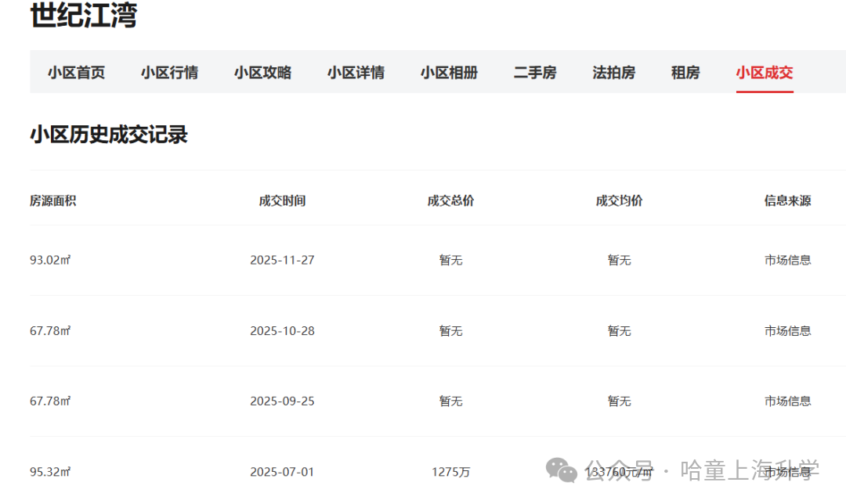Select the active 小区成交 tab
The width and height of the screenshot is (846, 504).
(x=764, y=73)
